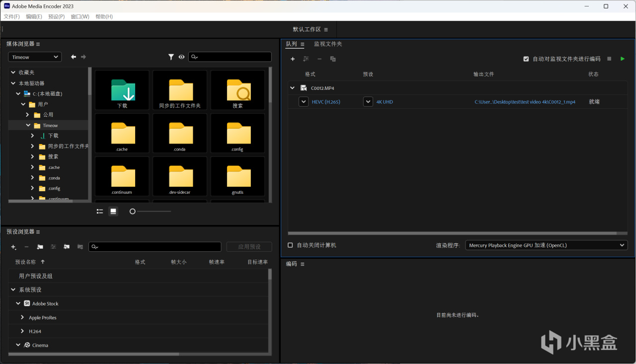The height and width of the screenshot is (364, 636).
Task: Open the output file path link C0012_1.mp4
Action: (525, 102)
